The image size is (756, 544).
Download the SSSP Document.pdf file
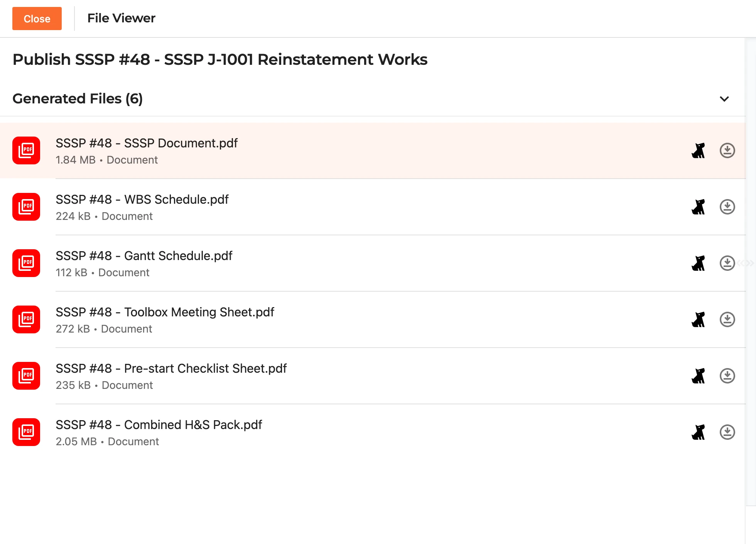pyautogui.click(x=727, y=150)
